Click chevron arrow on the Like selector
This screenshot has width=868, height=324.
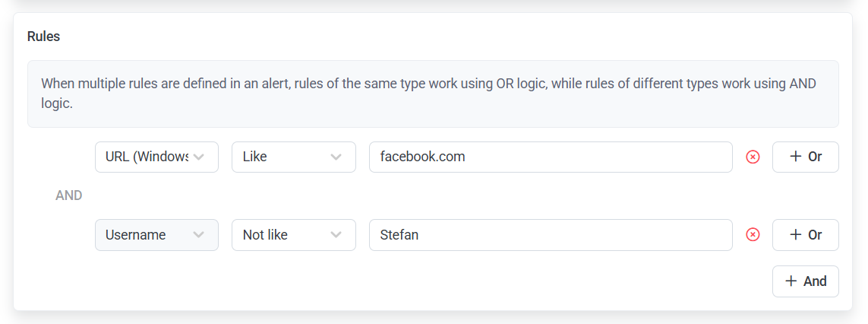[336, 157]
